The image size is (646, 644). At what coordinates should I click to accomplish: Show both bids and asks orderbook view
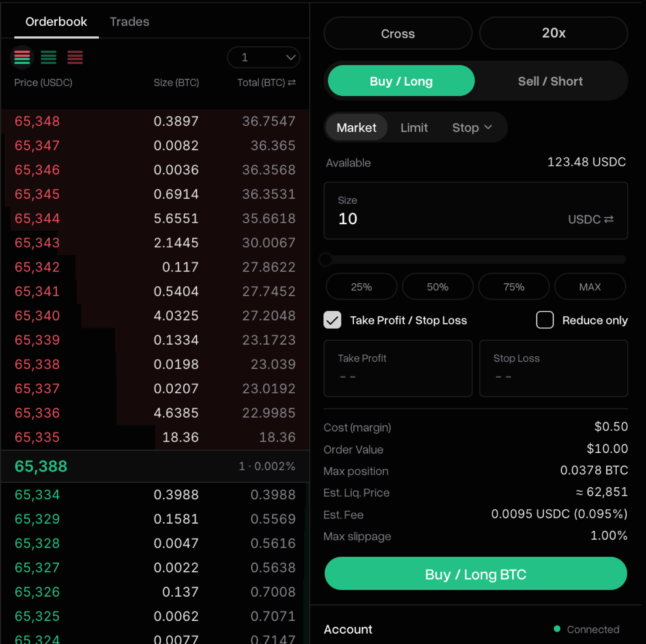click(22, 57)
